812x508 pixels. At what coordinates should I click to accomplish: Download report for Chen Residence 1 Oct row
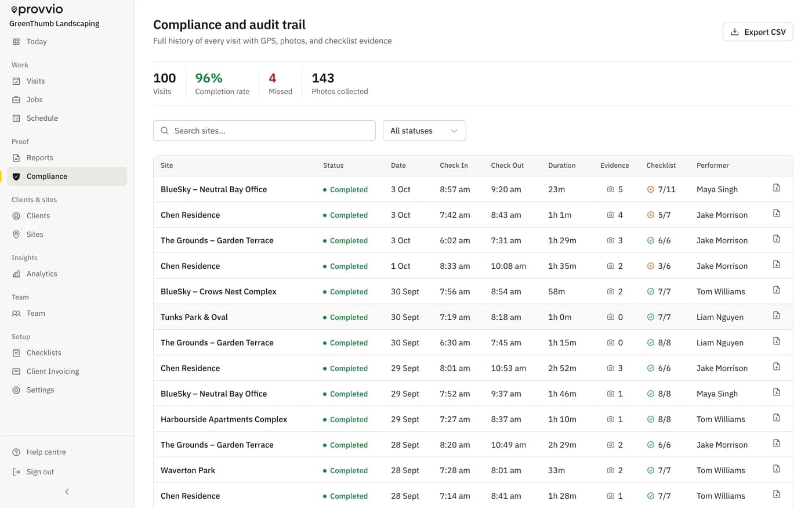click(777, 264)
